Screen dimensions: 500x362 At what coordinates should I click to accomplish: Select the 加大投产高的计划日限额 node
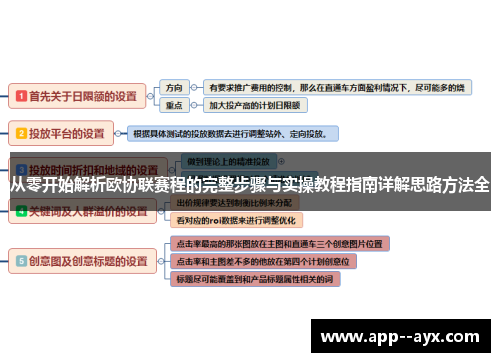(x=255, y=105)
